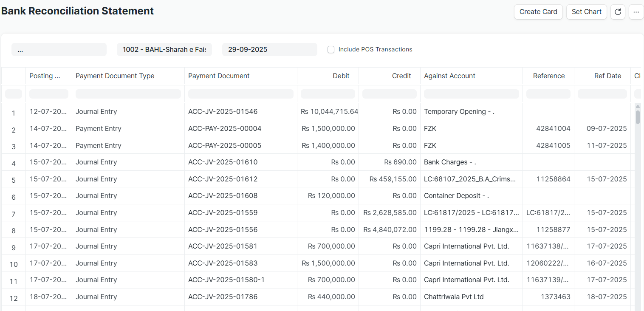Click the company filter field showing ellipsis
This screenshot has height=311, width=644.
(x=59, y=49)
